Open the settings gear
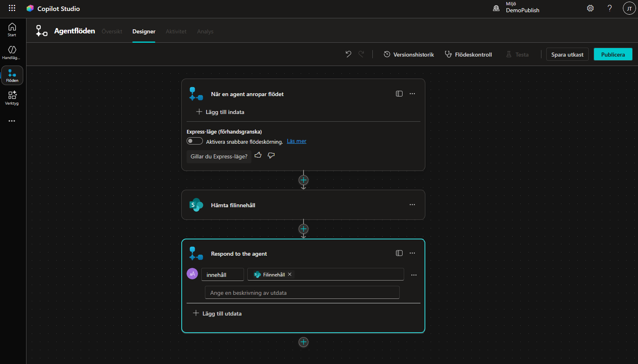This screenshot has height=364, width=638. coord(590,8)
